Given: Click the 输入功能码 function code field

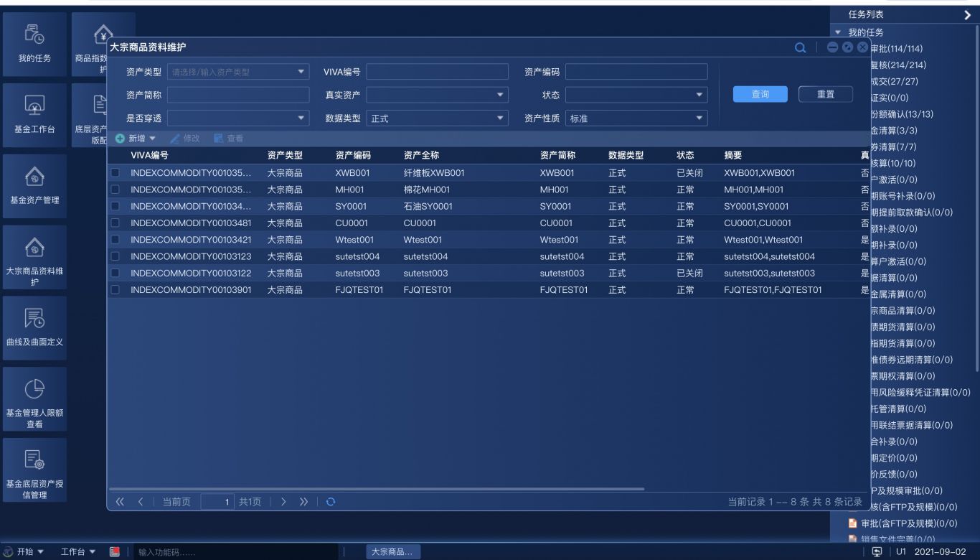Looking at the screenshot, I should 235,551.
